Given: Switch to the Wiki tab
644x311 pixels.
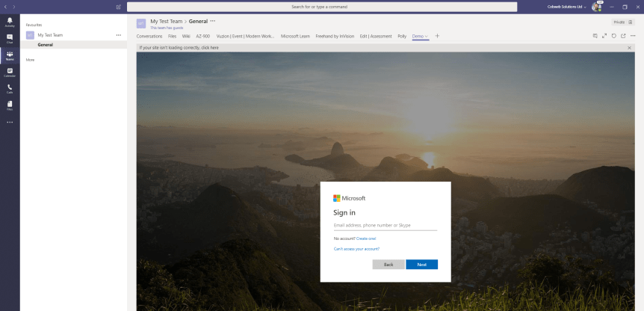Looking at the screenshot, I should point(186,36).
